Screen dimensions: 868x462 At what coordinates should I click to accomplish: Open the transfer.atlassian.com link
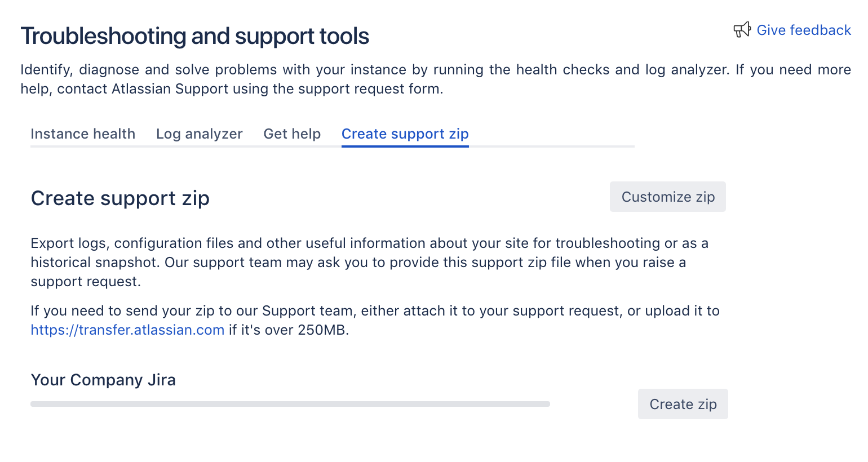coord(127,330)
